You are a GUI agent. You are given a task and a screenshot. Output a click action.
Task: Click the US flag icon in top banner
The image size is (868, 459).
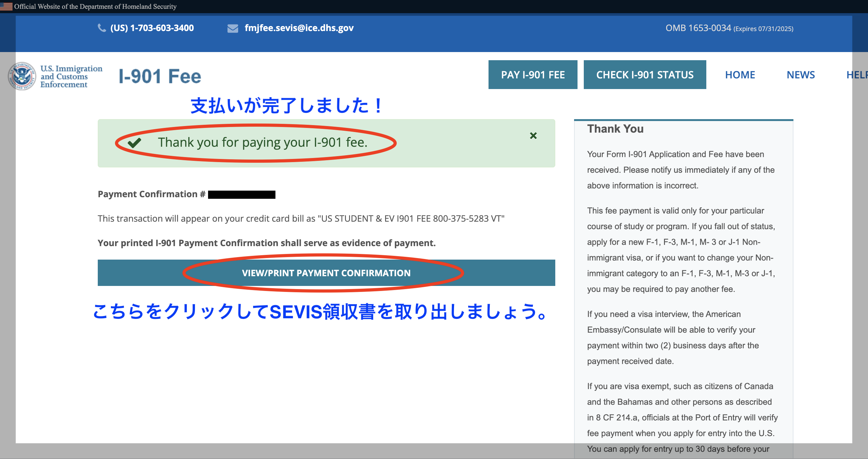tap(6, 6)
